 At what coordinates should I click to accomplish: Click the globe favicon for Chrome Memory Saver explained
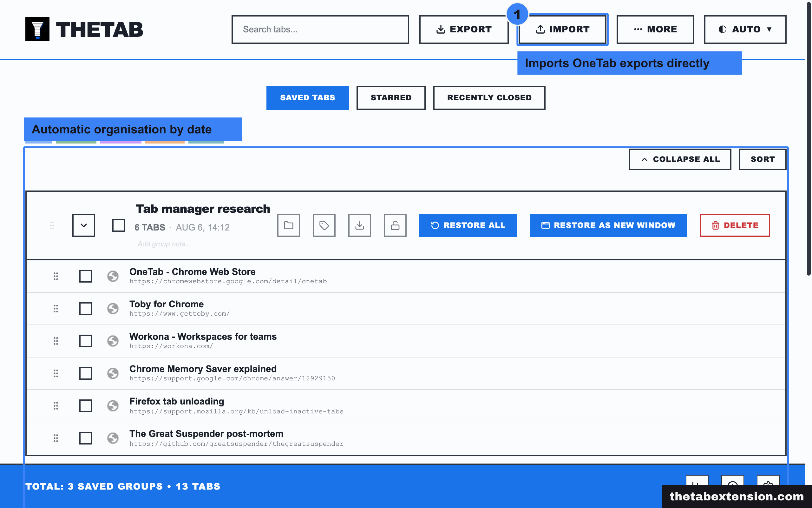tap(113, 373)
